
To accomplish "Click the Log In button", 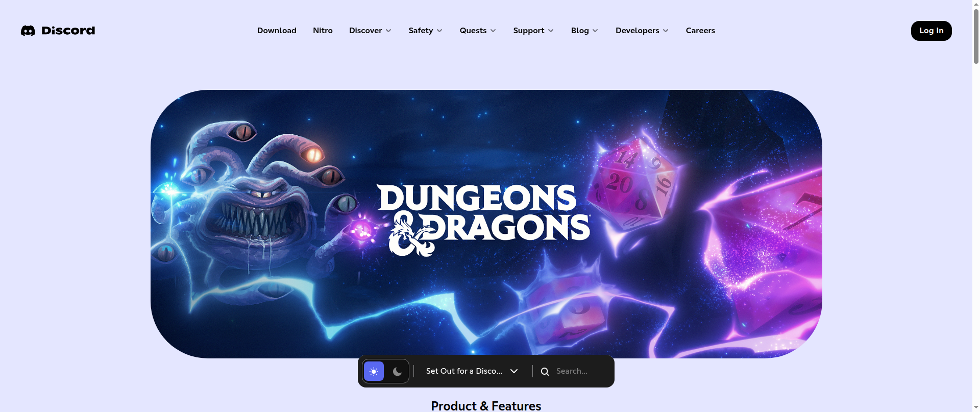I will [x=931, y=31].
